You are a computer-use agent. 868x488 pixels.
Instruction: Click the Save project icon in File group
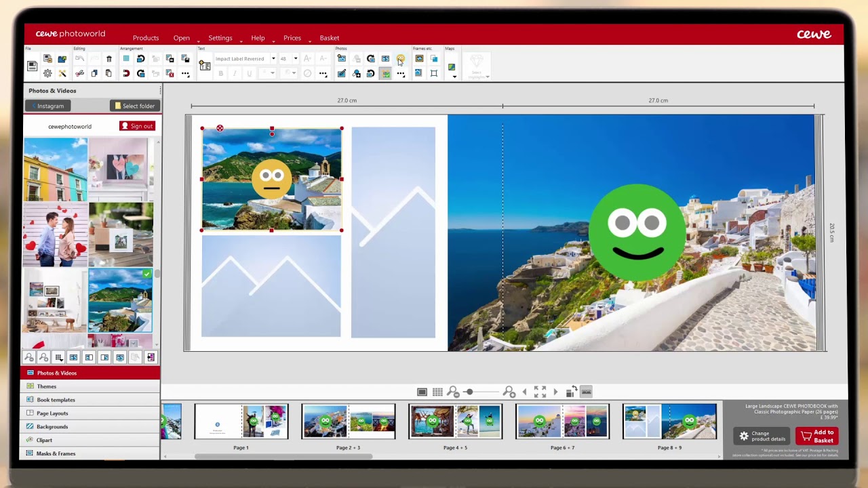click(32, 66)
